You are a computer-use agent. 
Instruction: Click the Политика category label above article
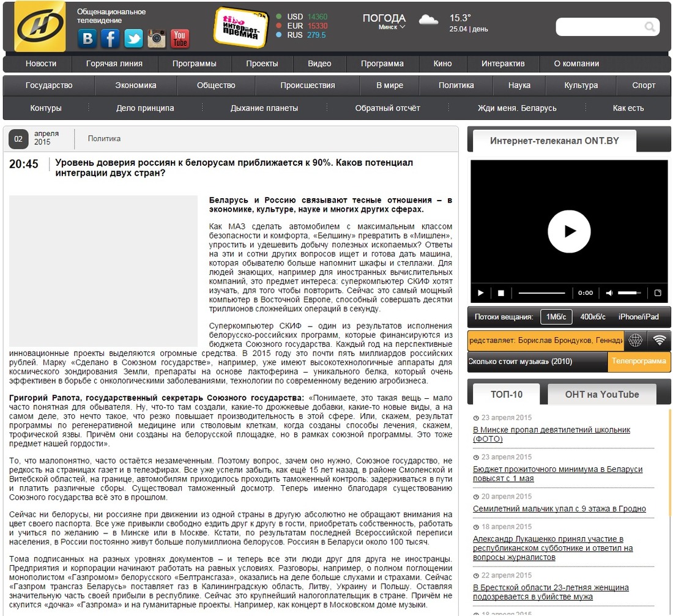[104, 139]
